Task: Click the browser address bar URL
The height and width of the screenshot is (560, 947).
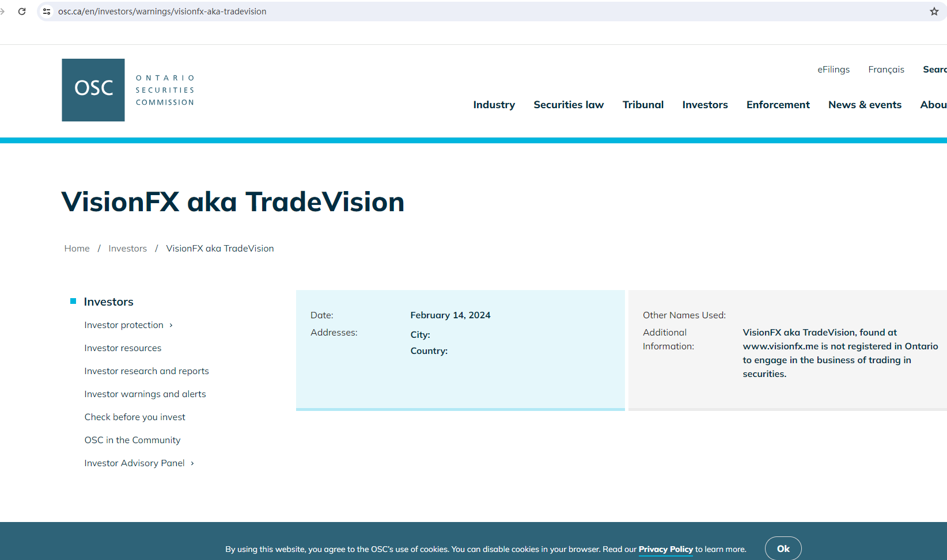Action: (162, 12)
